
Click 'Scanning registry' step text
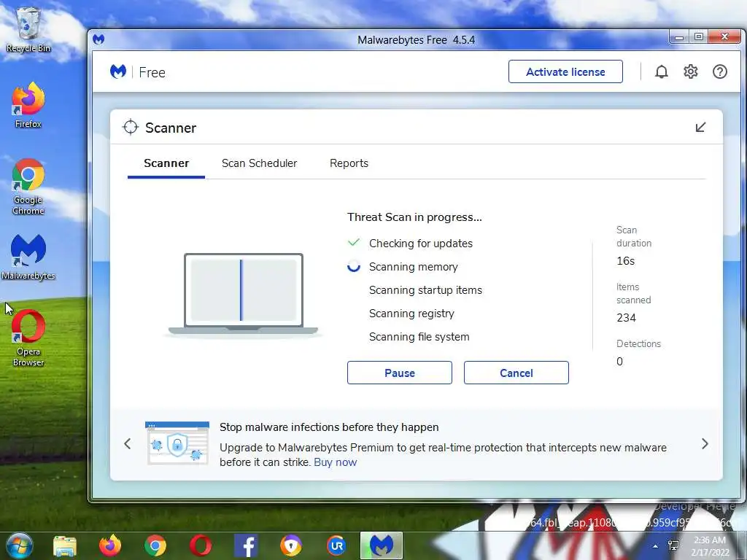(411, 314)
